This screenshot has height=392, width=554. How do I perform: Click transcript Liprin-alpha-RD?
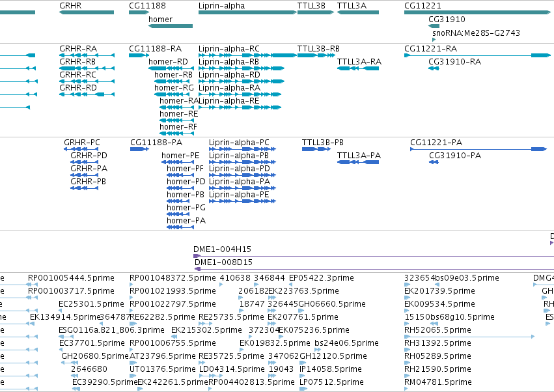point(242,81)
